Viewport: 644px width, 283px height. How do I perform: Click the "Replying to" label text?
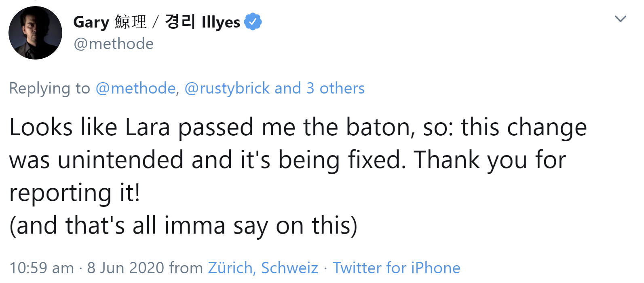(49, 88)
